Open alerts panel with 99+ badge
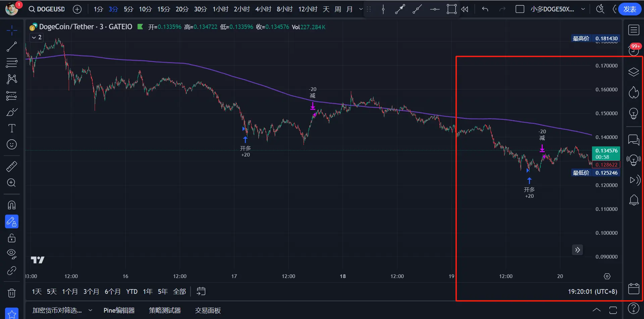The width and height of the screenshot is (644, 319). tap(634, 50)
